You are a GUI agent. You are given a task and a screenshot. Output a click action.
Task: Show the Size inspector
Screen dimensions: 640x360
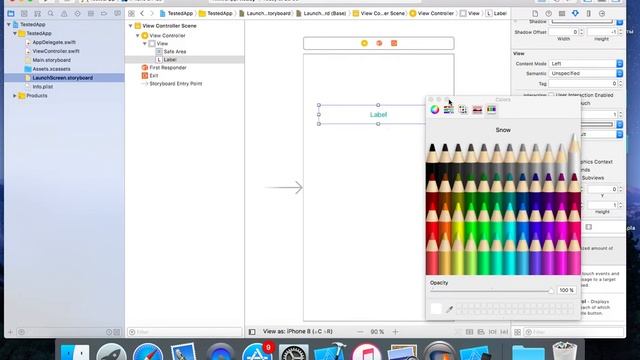589,13
